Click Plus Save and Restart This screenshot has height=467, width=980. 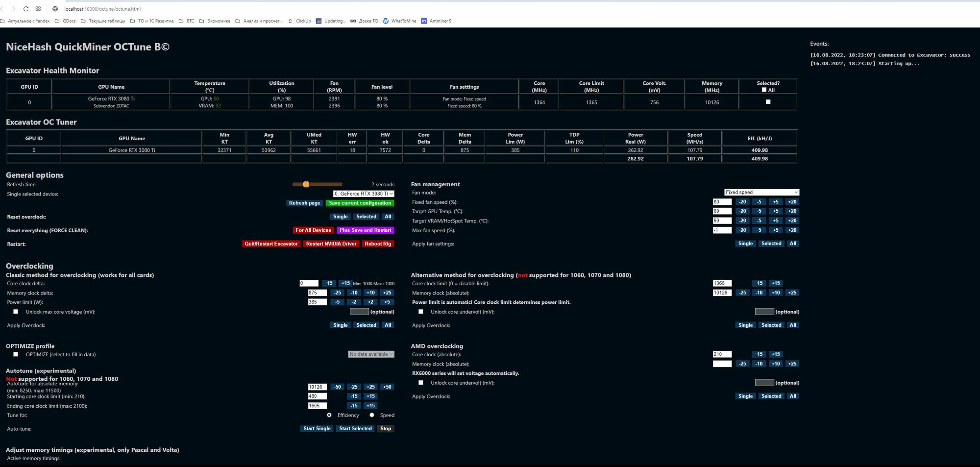coord(366,230)
